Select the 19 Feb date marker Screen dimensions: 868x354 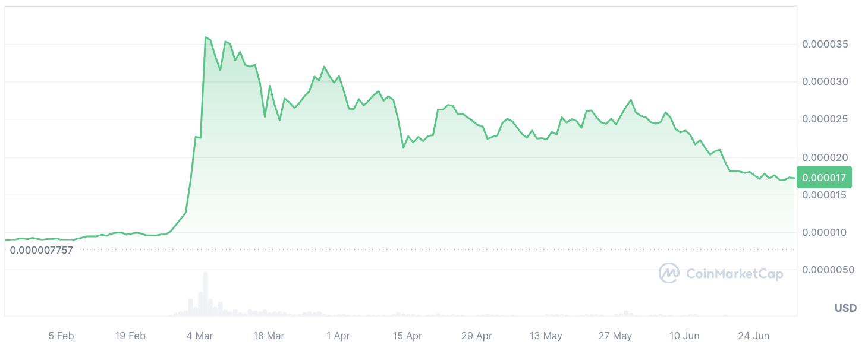pyautogui.click(x=130, y=336)
